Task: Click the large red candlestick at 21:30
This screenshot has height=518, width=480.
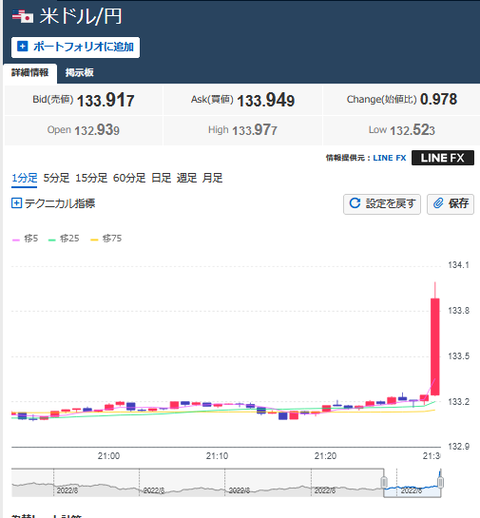Action: [x=435, y=347]
